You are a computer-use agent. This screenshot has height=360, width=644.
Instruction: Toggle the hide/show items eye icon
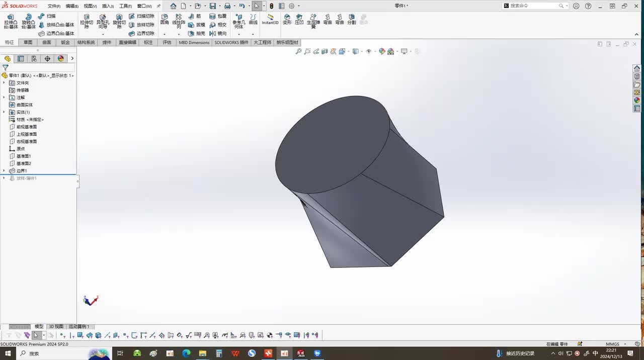coord(369,51)
